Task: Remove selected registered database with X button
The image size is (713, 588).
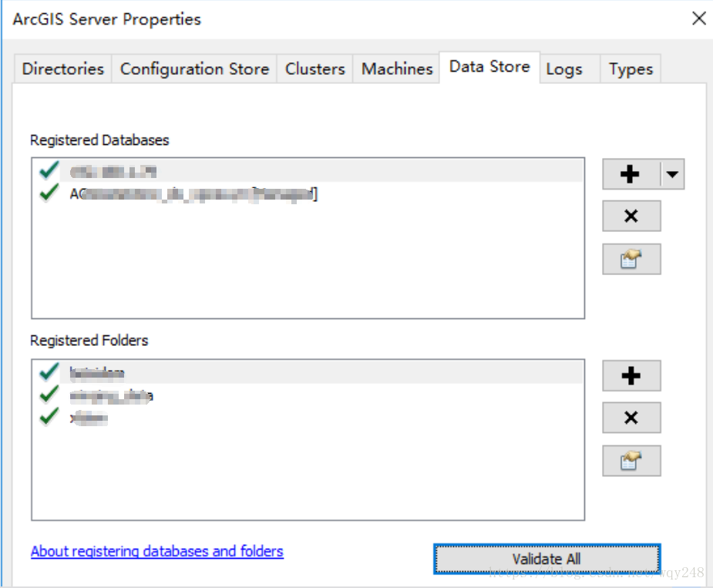Action: coord(631,216)
